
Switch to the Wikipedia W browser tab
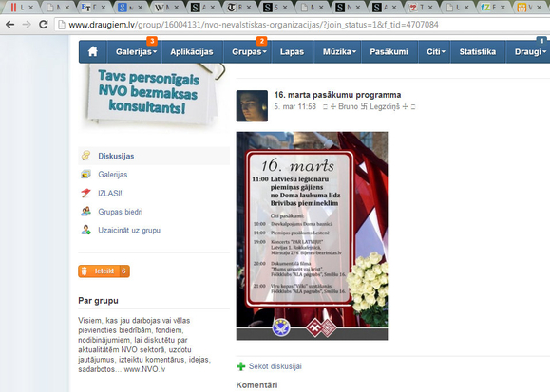pos(166,7)
